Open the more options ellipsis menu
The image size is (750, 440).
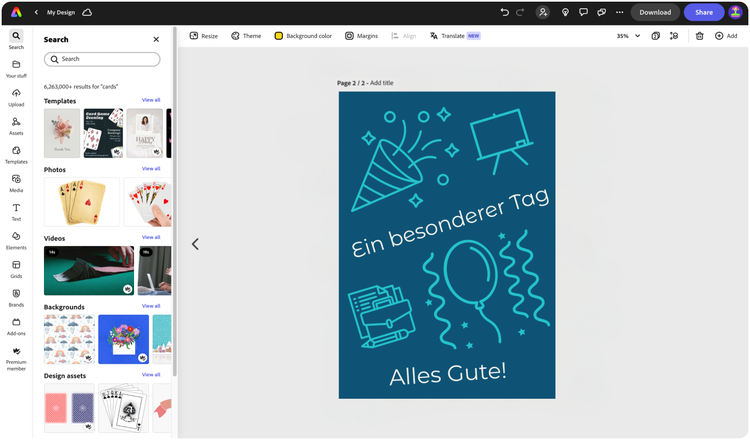tap(619, 12)
